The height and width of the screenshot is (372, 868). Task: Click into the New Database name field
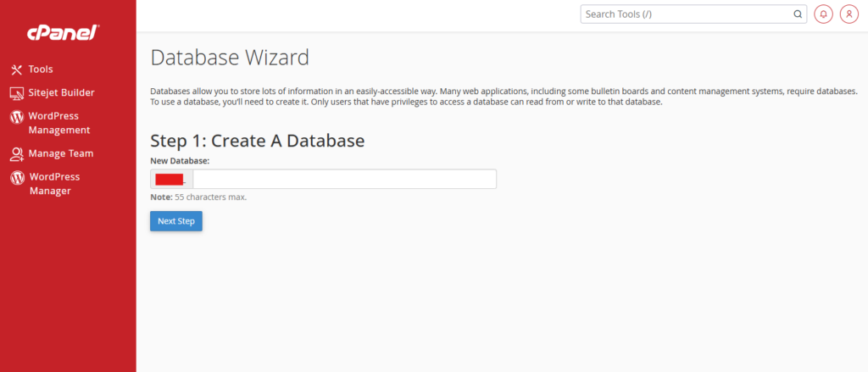point(343,180)
